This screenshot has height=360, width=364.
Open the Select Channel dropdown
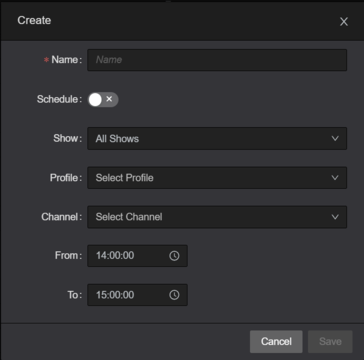pos(217,217)
